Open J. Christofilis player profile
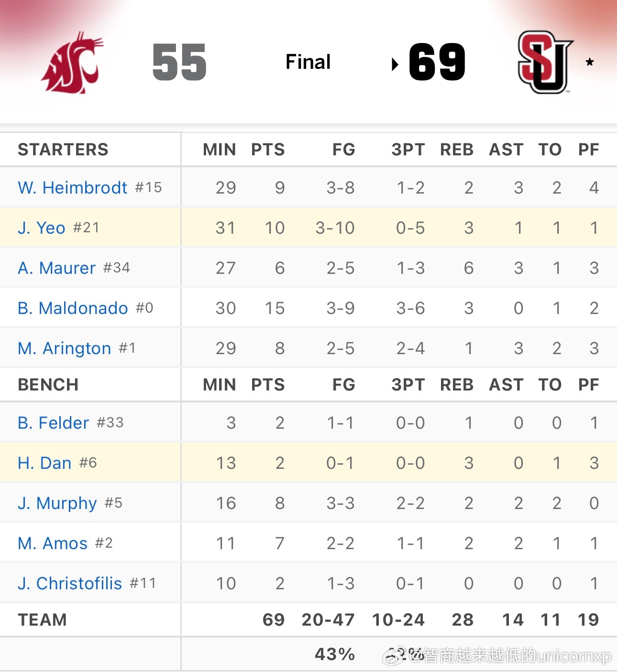 coord(70,583)
